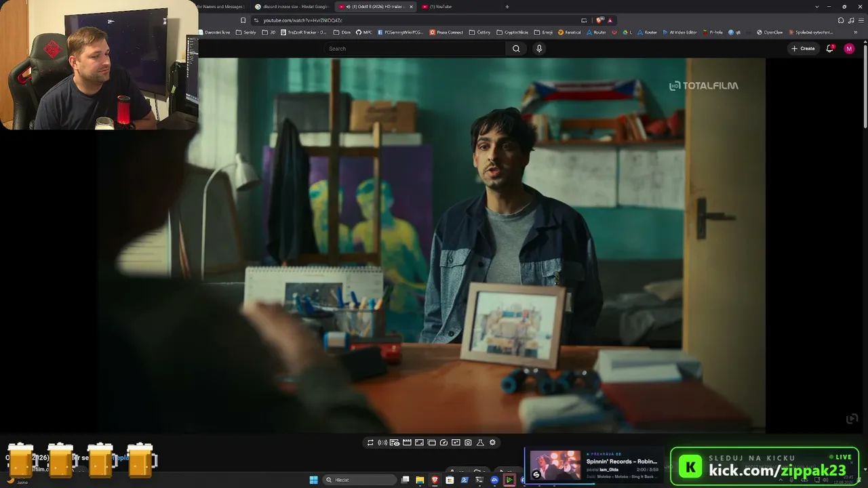
Task: Open a new browser tab with plus button
Action: tap(507, 7)
